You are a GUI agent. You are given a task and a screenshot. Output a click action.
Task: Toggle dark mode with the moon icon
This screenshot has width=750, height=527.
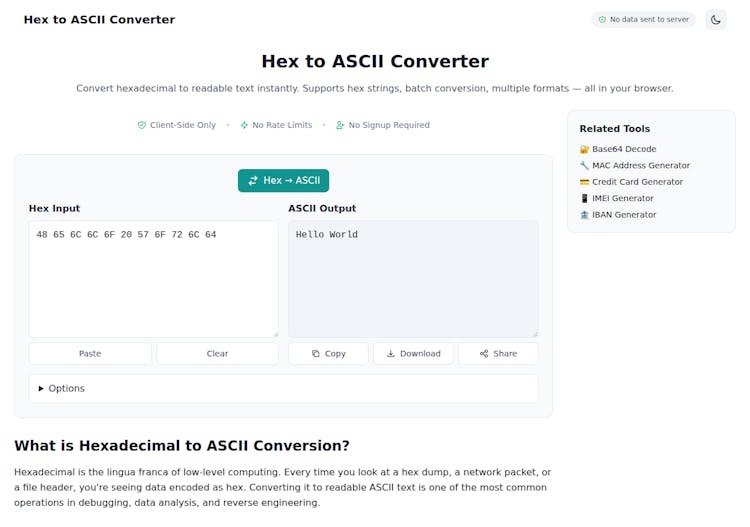(715, 19)
